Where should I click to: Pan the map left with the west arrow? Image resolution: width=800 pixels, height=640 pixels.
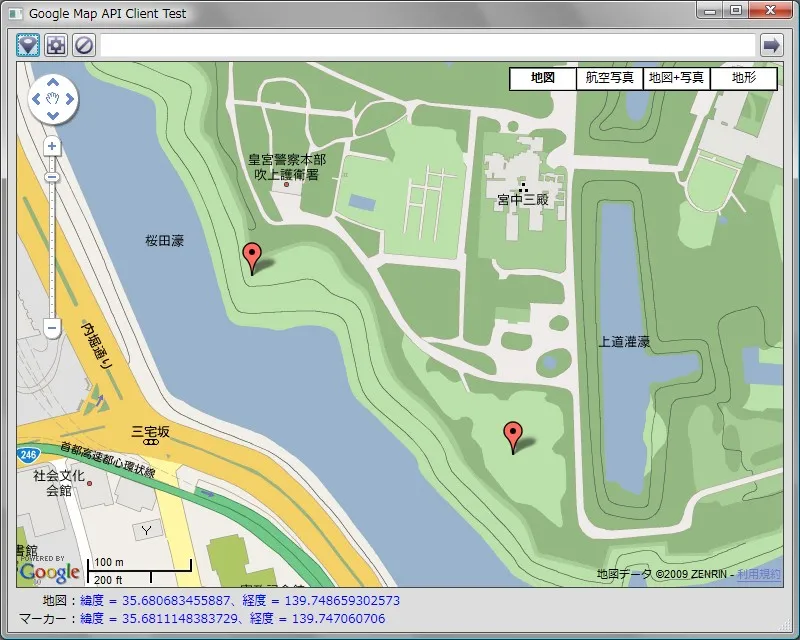coord(37,99)
